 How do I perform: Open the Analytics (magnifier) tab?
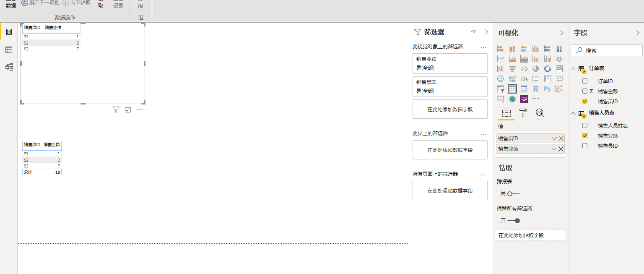pyautogui.click(x=540, y=113)
